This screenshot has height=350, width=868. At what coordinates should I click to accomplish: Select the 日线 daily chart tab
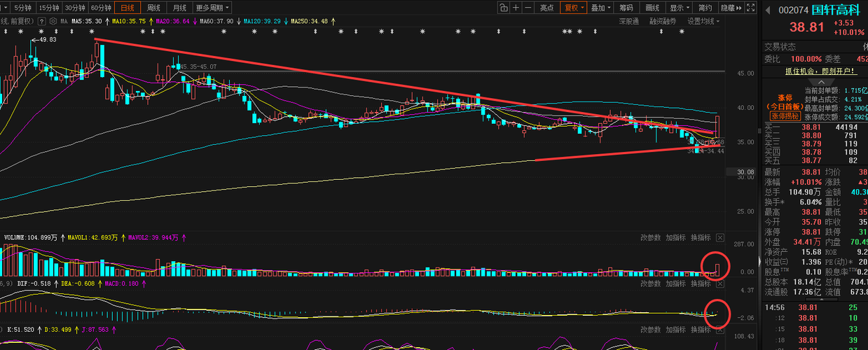[128, 8]
